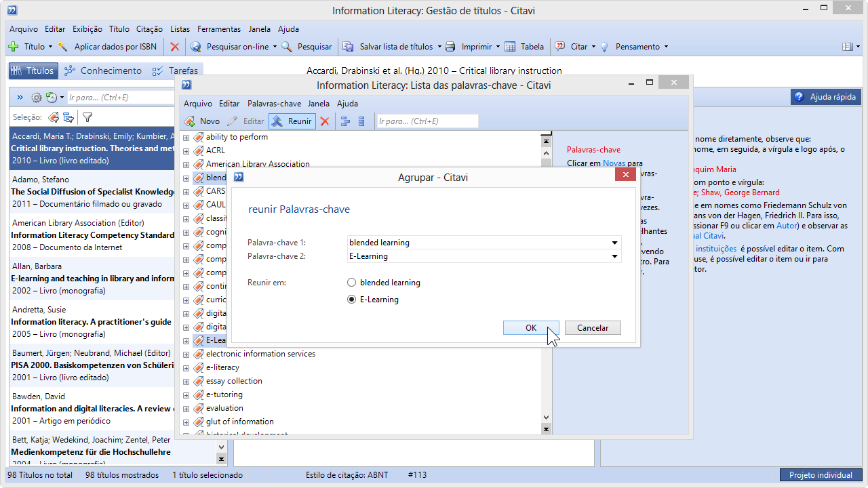Confirm merge with OK button
The image size is (868, 488).
click(531, 328)
